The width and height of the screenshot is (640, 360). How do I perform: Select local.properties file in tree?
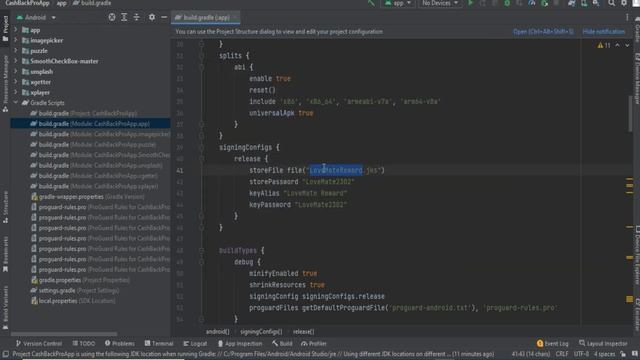click(x=73, y=301)
